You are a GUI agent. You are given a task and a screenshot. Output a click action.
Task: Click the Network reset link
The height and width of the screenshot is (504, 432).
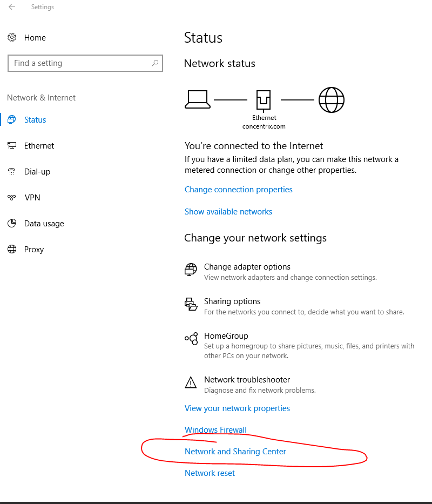[x=210, y=473]
